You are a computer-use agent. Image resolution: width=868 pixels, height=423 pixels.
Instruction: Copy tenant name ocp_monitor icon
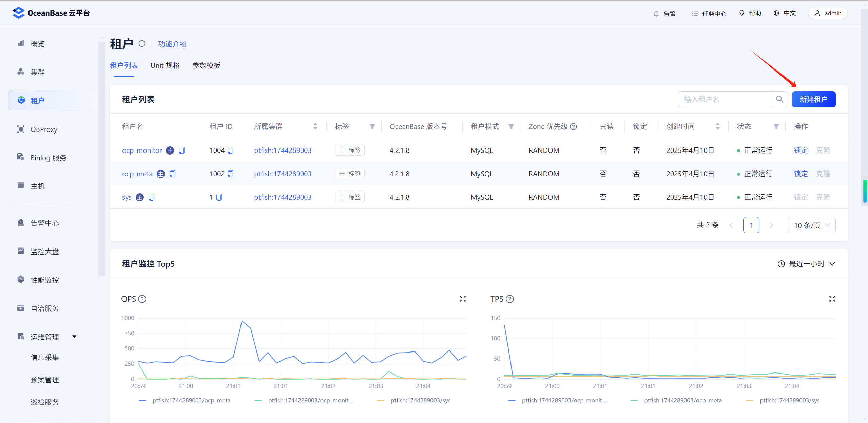point(182,150)
